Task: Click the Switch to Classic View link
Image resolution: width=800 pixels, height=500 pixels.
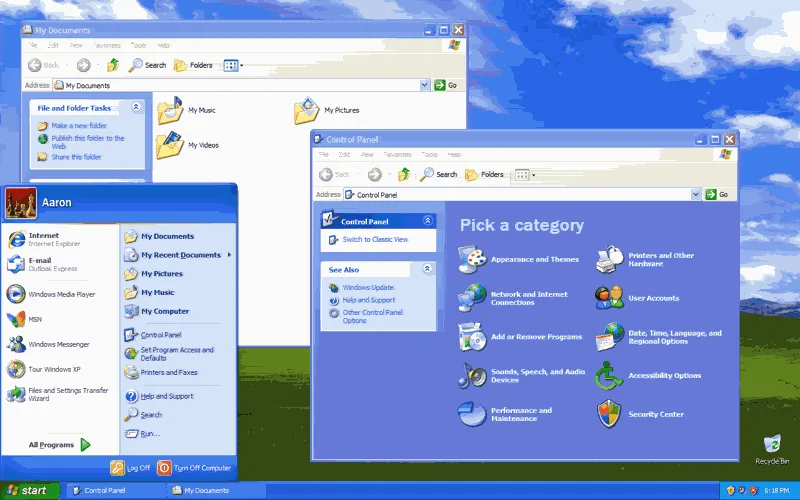Action: tap(375, 240)
